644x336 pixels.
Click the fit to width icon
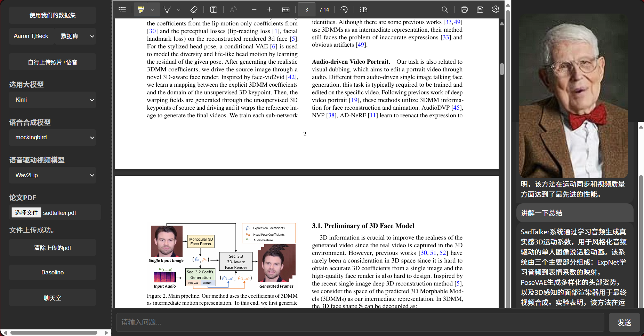click(286, 9)
